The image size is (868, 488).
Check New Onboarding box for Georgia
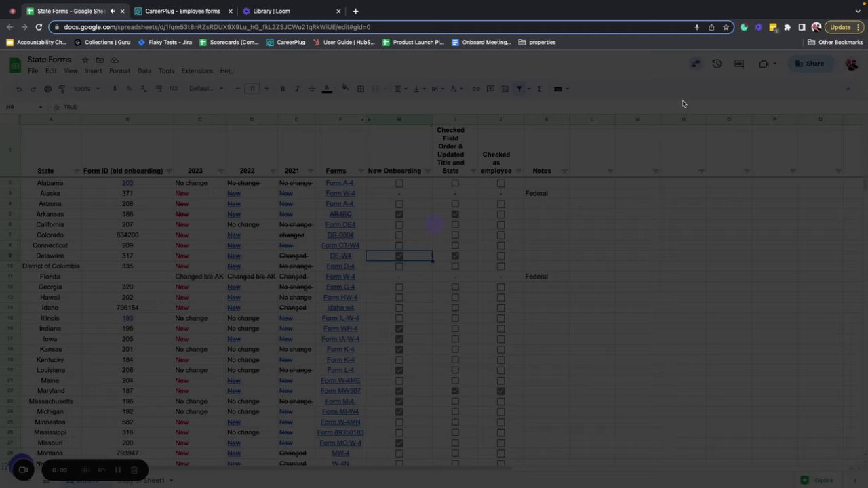point(399,287)
